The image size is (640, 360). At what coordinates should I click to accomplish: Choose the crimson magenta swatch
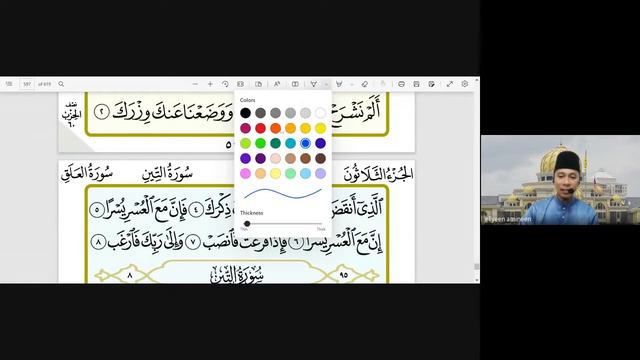click(245, 128)
